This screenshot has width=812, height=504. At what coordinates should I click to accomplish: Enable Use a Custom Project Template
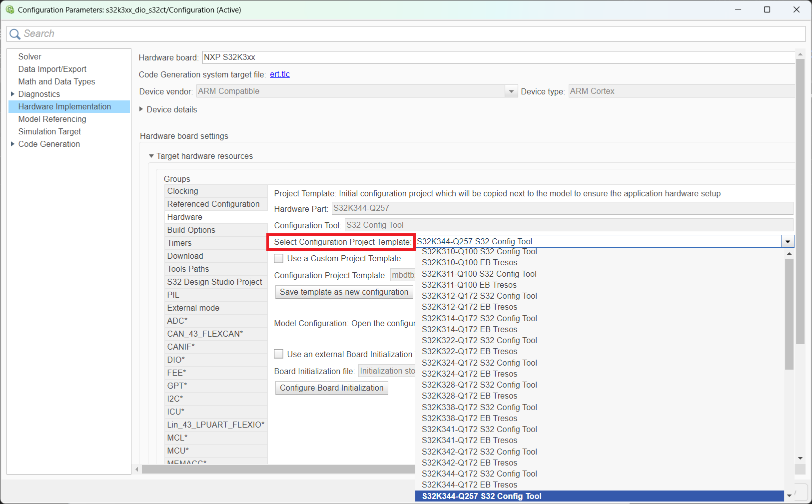(279, 258)
